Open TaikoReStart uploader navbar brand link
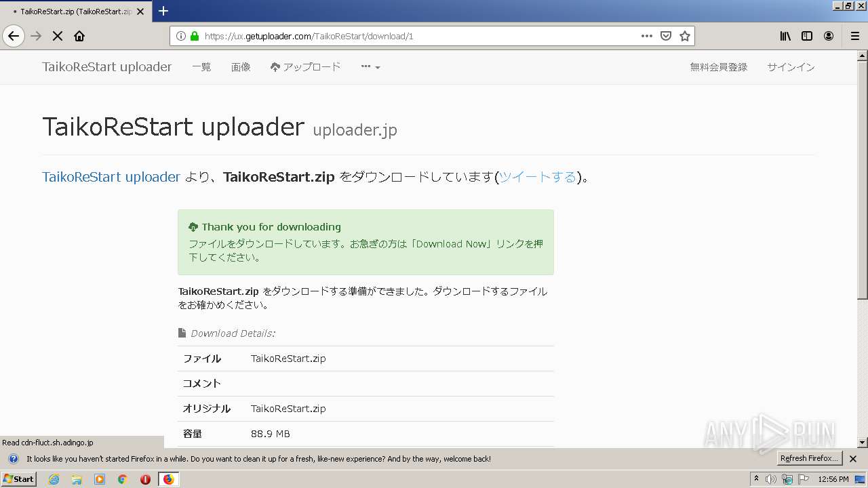The image size is (868, 488). [x=107, y=66]
